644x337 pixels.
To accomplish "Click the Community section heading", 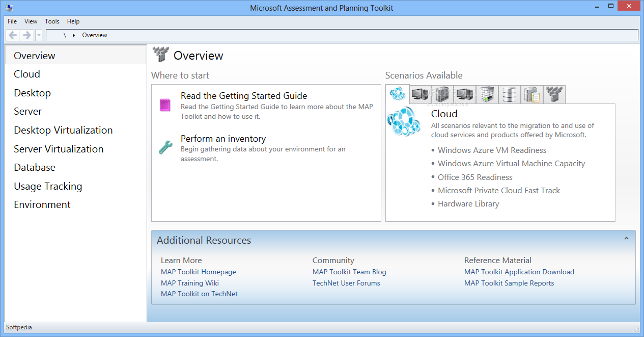I will tap(333, 260).
